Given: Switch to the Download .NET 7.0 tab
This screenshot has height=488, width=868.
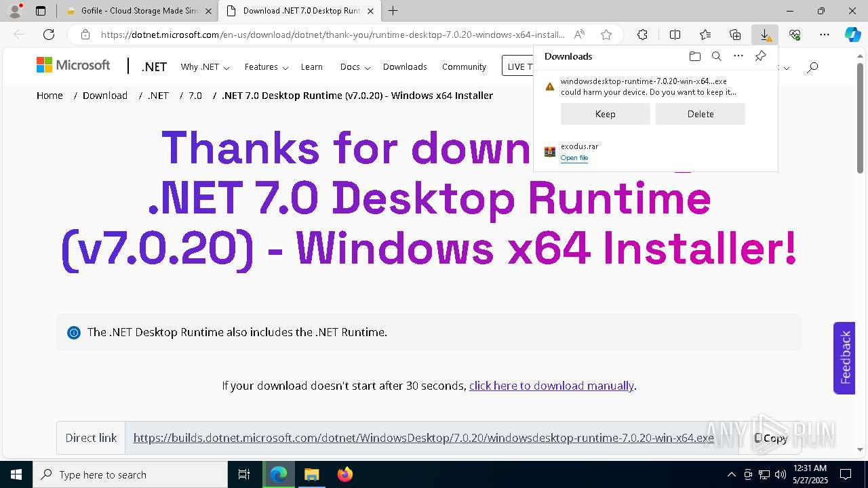Looking at the screenshot, I should click(299, 11).
